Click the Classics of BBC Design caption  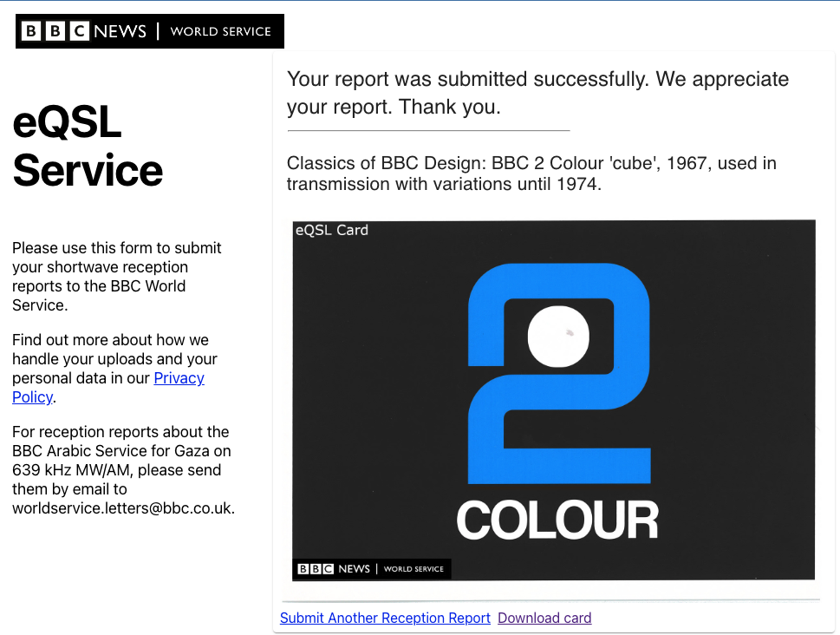click(531, 173)
